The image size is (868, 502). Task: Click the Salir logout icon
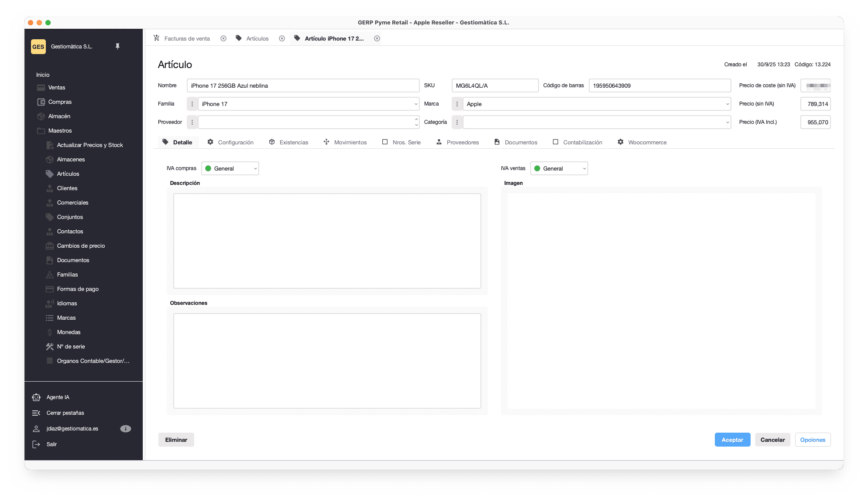36,444
